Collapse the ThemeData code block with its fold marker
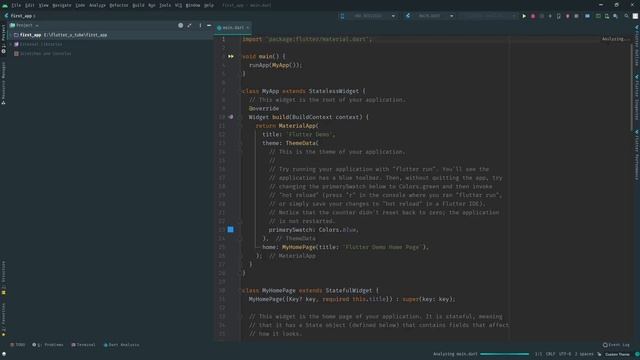The height and width of the screenshot is (360, 640). (241, 143)
